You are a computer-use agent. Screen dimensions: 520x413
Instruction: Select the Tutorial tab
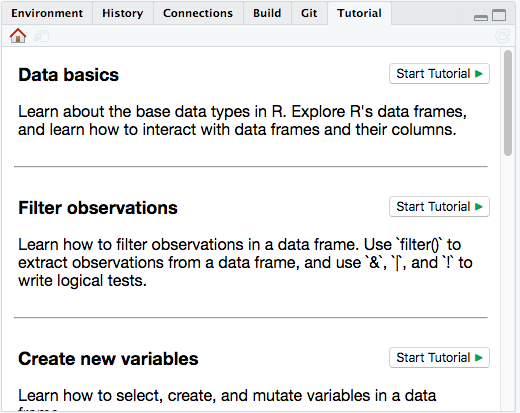tap(359, 13)
